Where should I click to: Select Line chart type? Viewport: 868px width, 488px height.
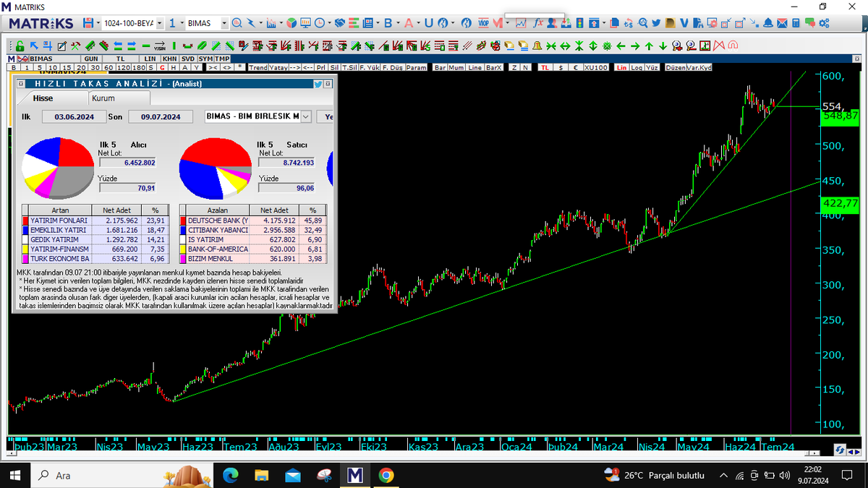pos(475,67)
